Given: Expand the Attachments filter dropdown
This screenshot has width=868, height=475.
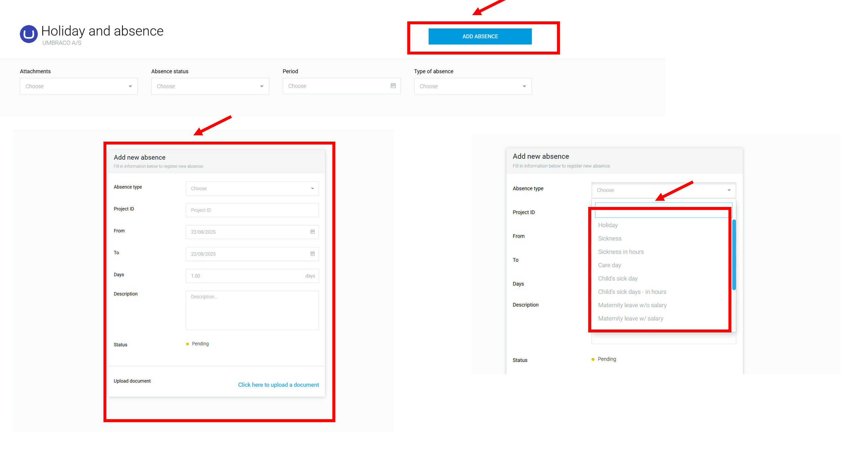Looking at the screenshot, I should point(78,86).
